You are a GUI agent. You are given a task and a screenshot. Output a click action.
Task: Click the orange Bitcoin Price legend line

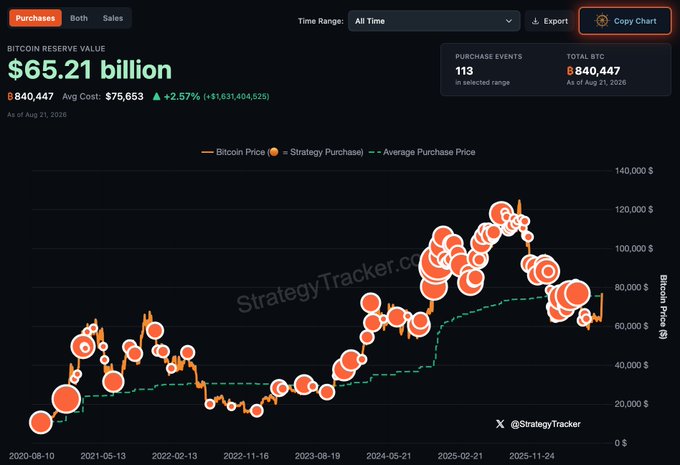coord(208,152)
